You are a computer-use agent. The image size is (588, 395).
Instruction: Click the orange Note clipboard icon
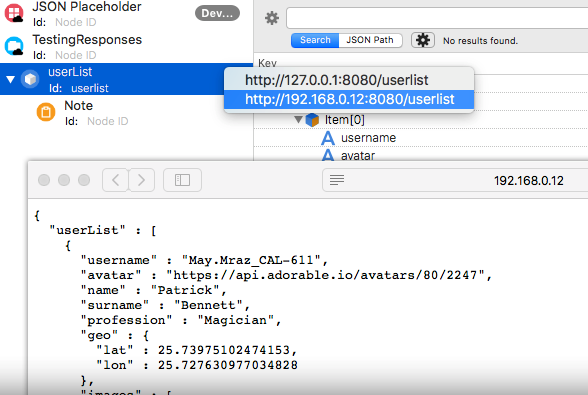(46, 112)
